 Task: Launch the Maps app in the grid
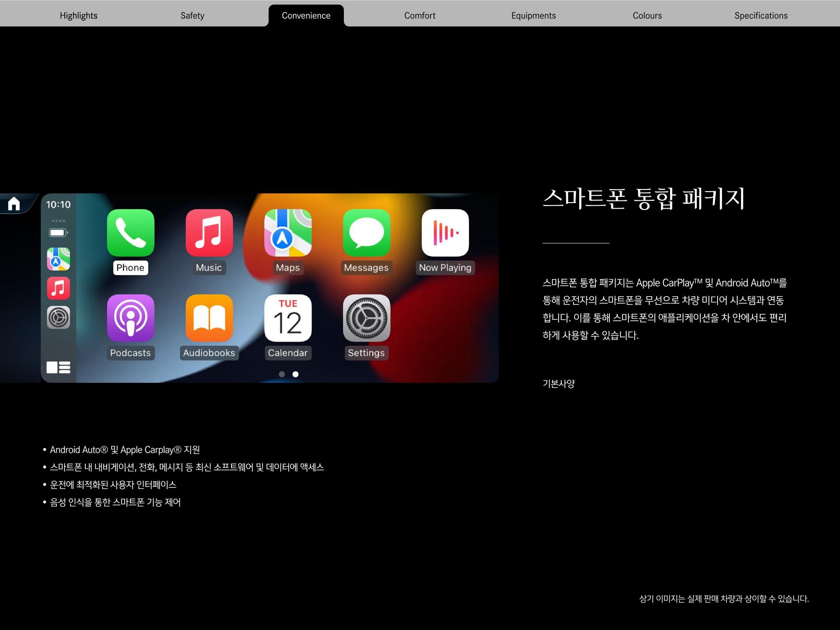click(288, 233)
